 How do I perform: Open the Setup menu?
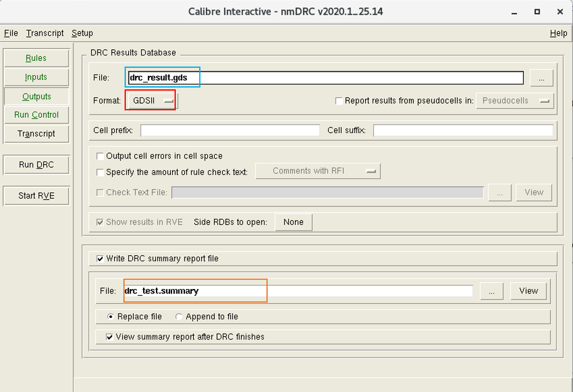tap(82, 33)
